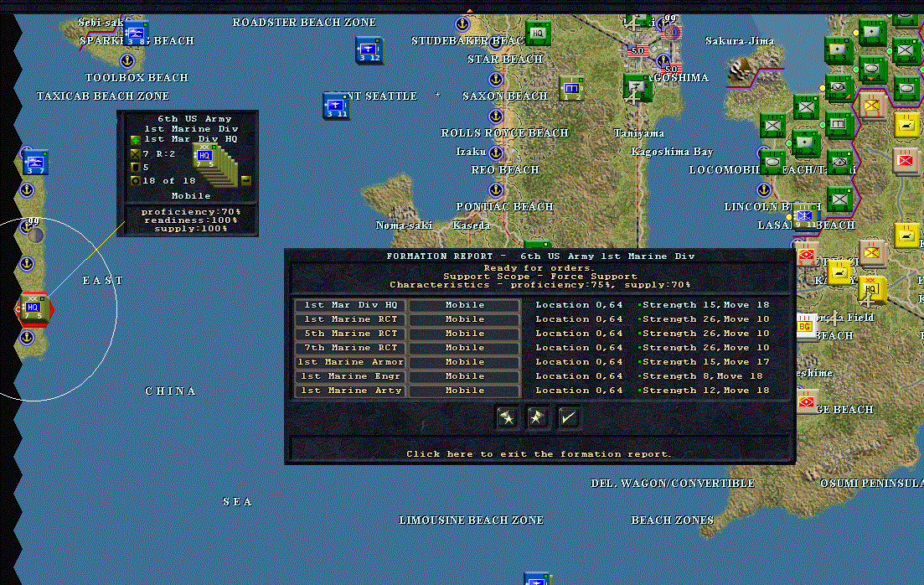Select the green unit marked 1 2
The image size is (924, 585).
click(571, 89)
